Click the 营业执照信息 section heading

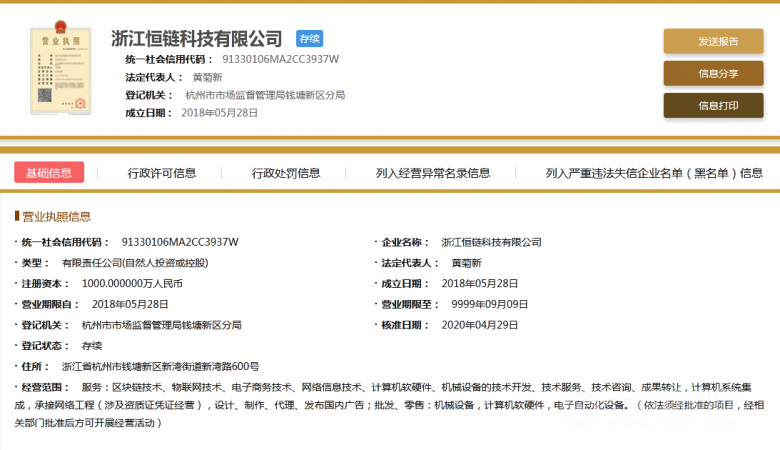coord(56,216)
